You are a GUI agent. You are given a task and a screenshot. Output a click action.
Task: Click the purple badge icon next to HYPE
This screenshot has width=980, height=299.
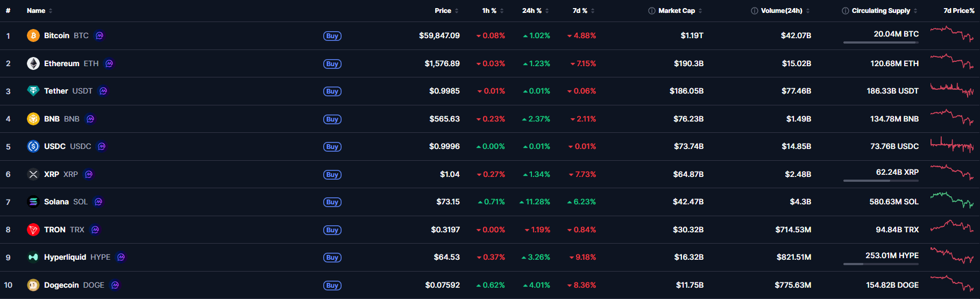[x=121, y=257]
